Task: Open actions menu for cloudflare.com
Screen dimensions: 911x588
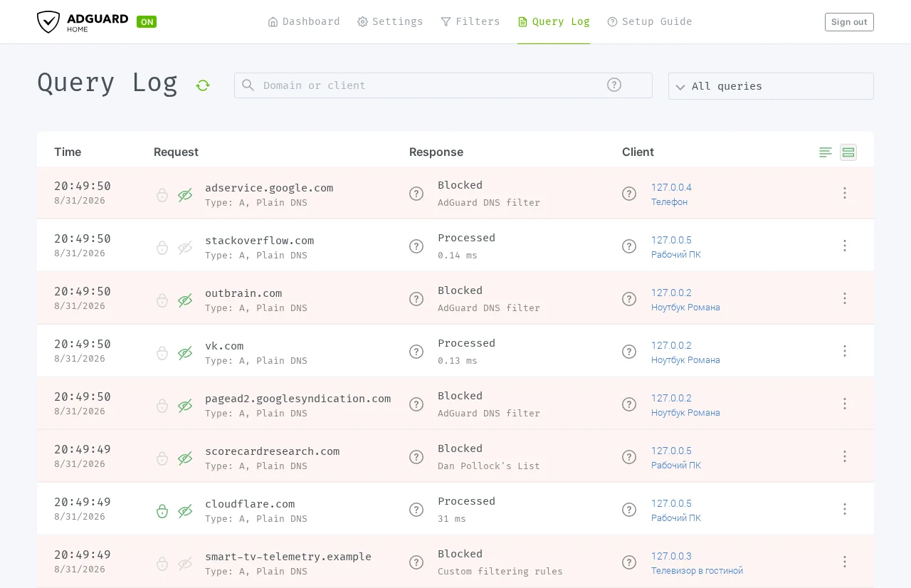Action: [845, 509]
